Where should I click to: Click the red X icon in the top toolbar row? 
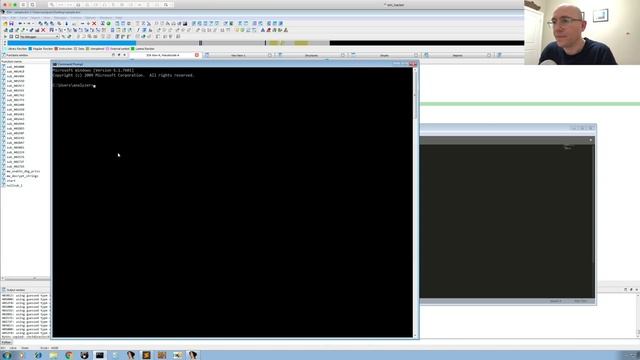94,24
